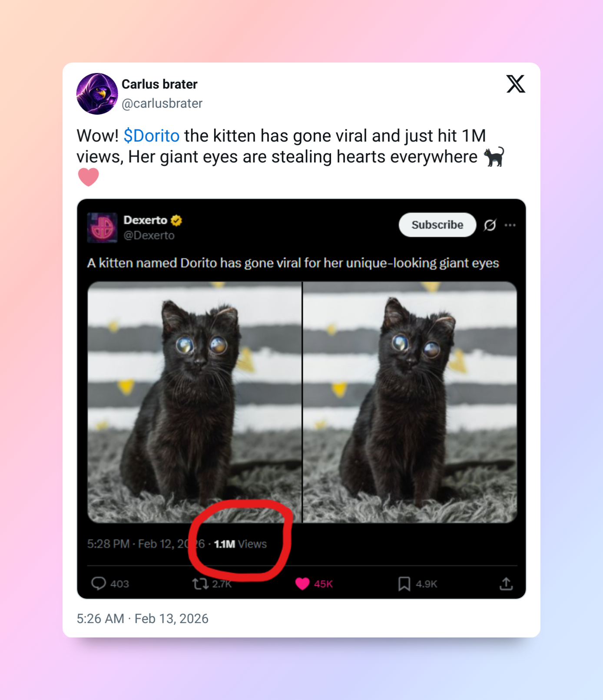
Task: Click the 1.1M Views count
Action: pos(240,544)
